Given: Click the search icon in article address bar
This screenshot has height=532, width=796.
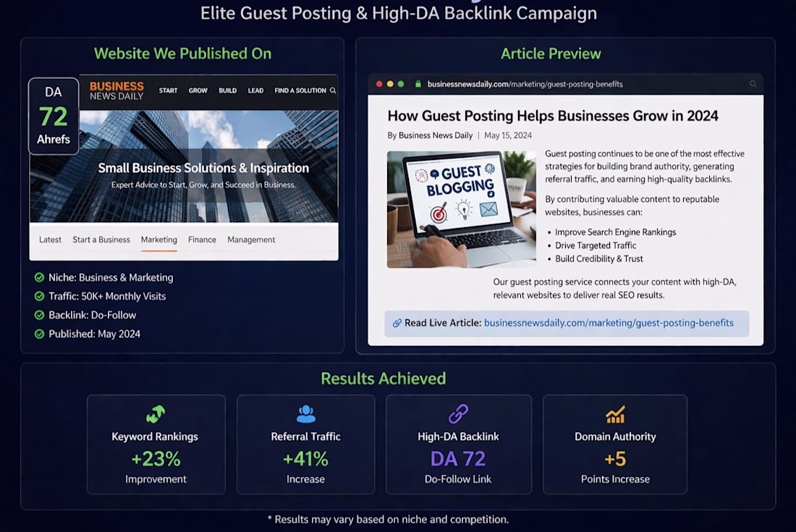Looking at the screenshot, I should (753, 84).
